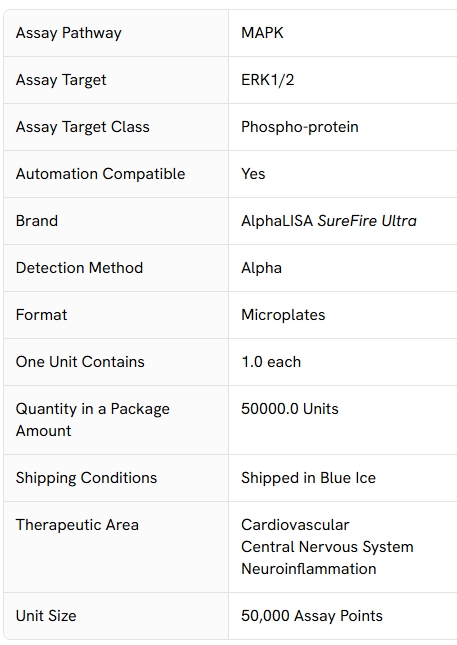Click the Yes value for Automation Compatible

click(253, 174)
